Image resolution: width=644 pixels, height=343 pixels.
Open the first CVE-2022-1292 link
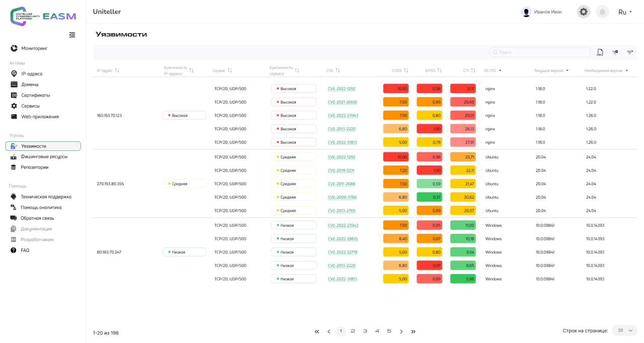[x=341, y=89]
